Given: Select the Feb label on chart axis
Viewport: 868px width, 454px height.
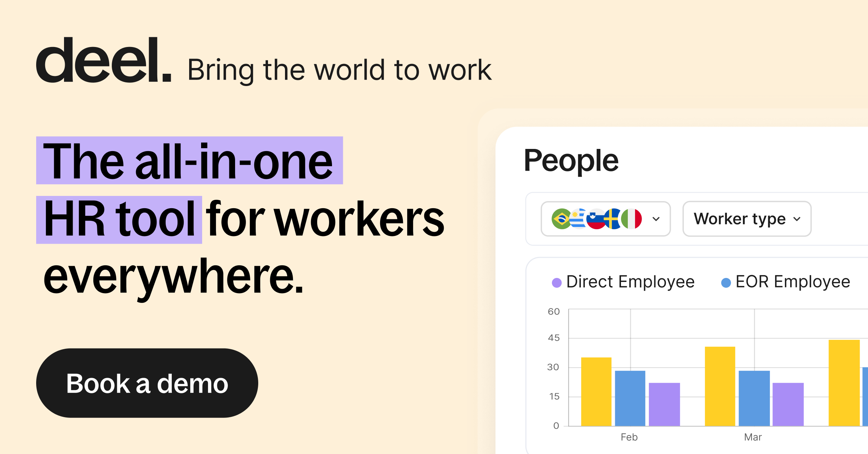Looking at the screenshot, I should 629,437.
